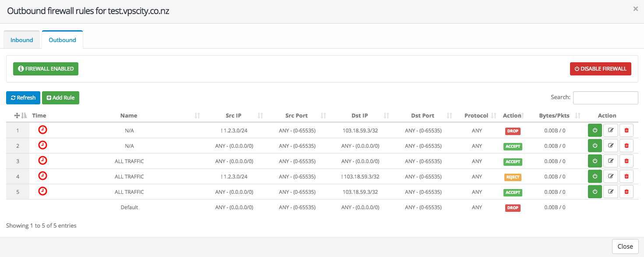644x257 pixels.
Task: Edit firewall rule 1
Action: 610,130
